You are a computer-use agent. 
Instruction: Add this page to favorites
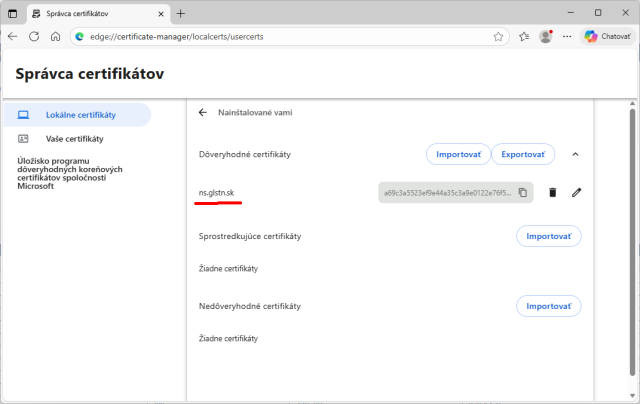498,36
